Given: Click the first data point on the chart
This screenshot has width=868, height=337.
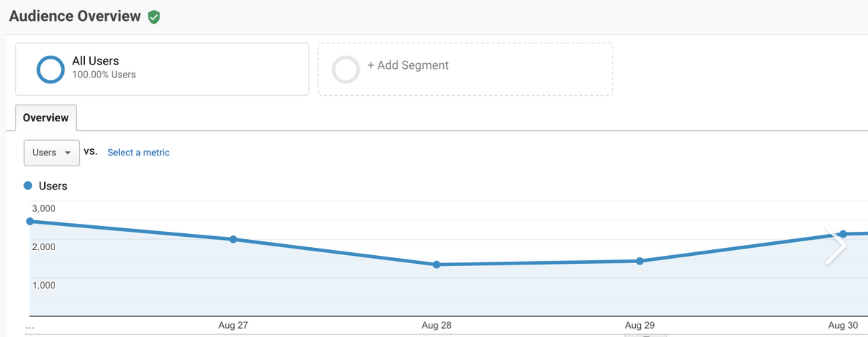Looking at the screenshot, I should coord(31,221).
